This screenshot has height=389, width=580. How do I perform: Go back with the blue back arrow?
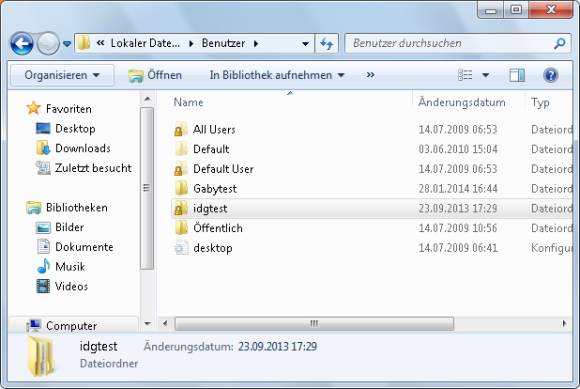(x=22, y=44)
